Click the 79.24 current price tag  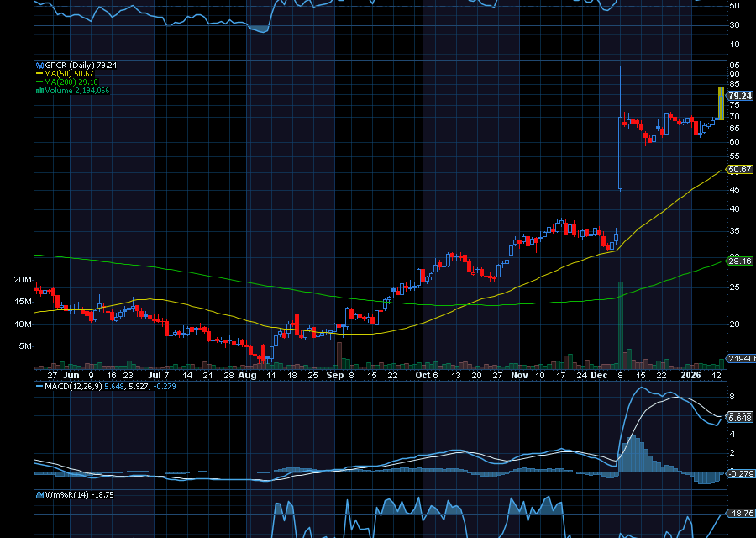coord(739,96)
